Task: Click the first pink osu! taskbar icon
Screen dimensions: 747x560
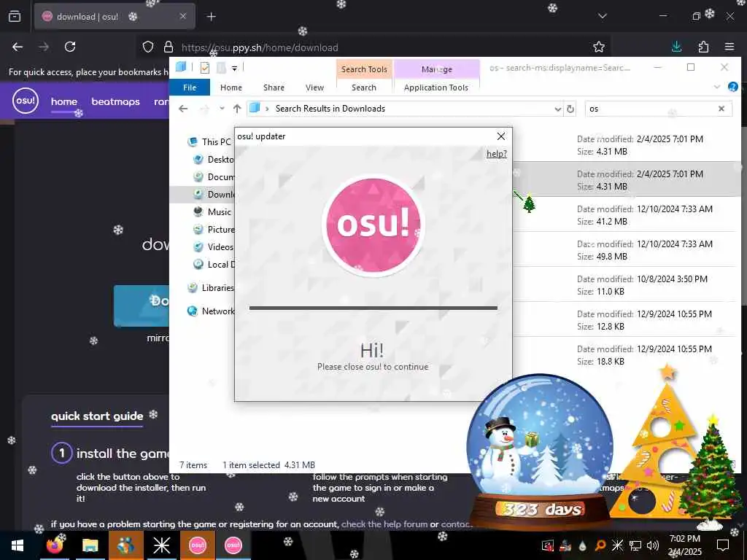Action: pyautogui.click(x=197, y=545)
